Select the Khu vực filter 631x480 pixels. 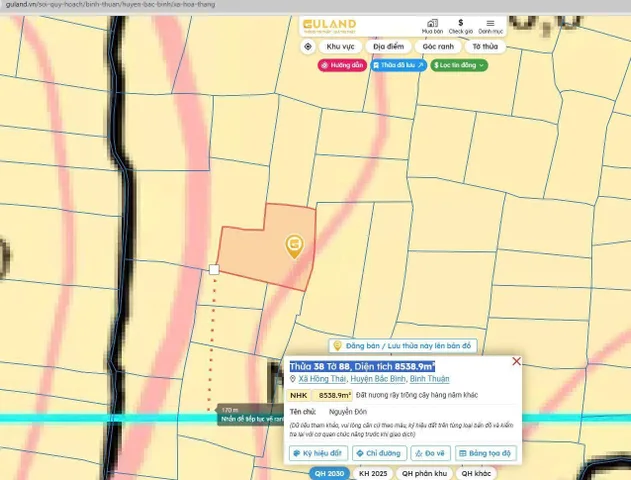(x=340, y=47)
